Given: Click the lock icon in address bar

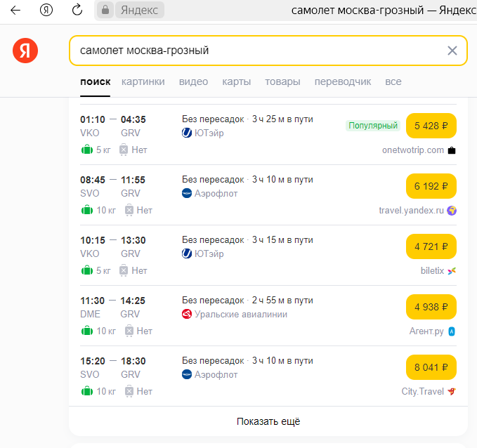Looking at the screenshot, I should click(105, 11).
